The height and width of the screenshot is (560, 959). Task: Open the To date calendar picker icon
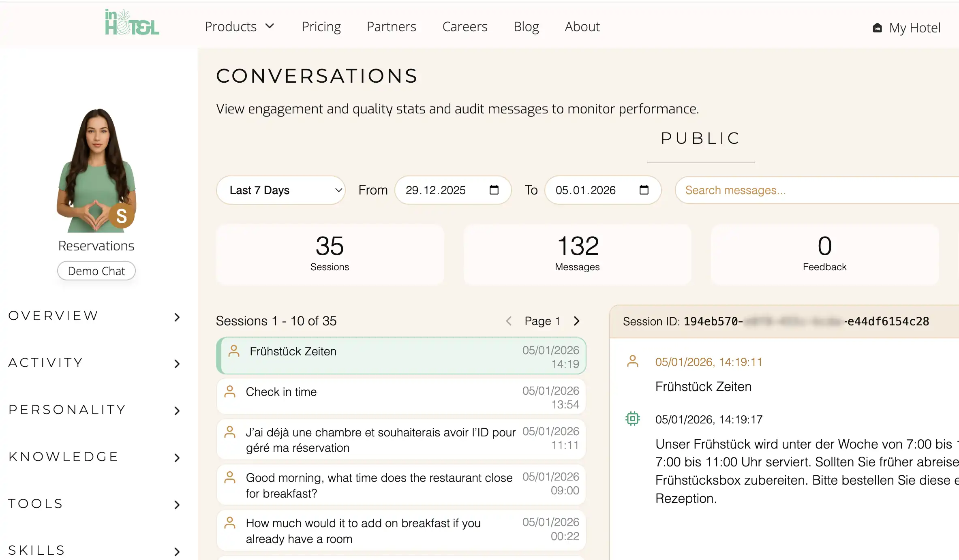[x=644, y=190]
